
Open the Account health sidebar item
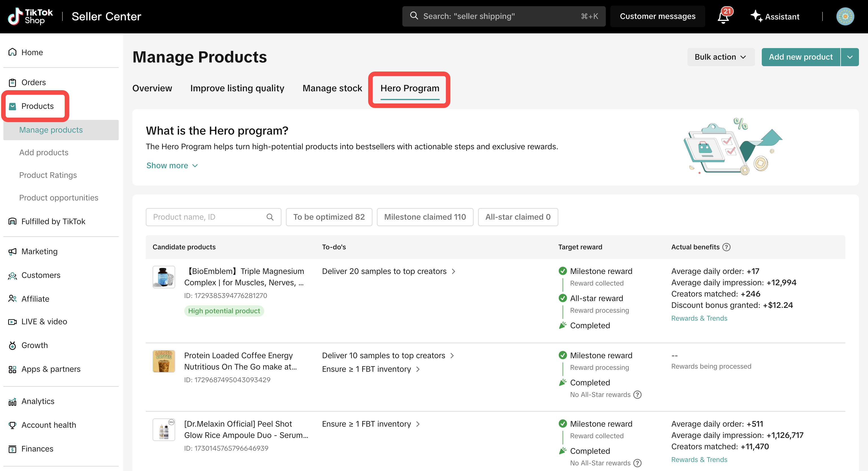(49, 425)
